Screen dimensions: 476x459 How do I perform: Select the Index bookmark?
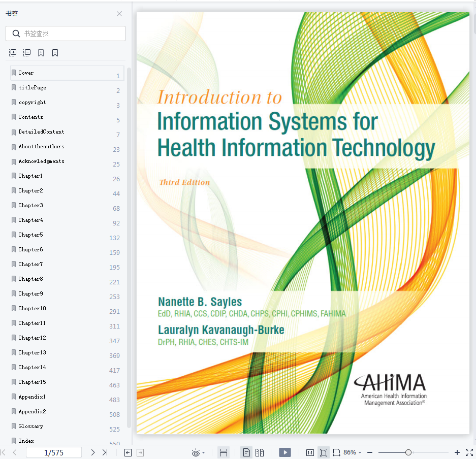pos(67,441)
